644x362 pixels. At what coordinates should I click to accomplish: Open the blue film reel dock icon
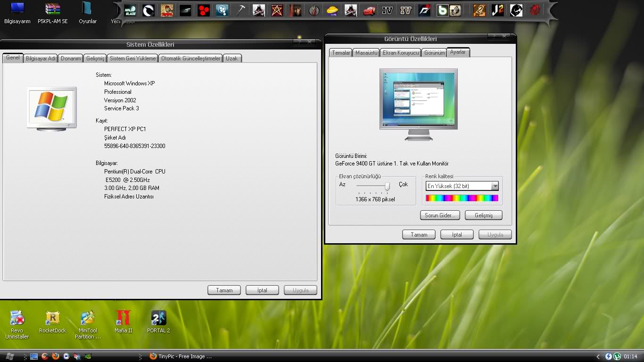tap(222, 10)
